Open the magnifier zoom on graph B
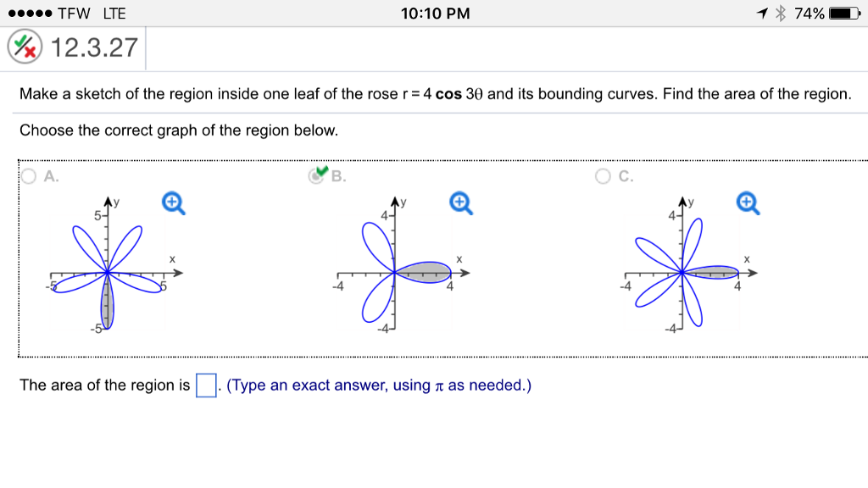This screenshot has height=488, width=868. [459, 203]
